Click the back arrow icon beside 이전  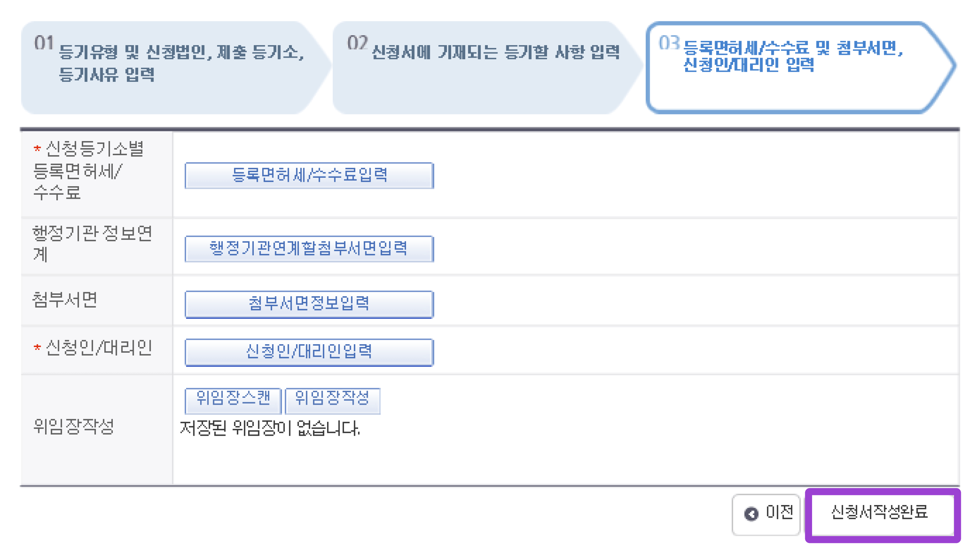(x=751, y=514)
